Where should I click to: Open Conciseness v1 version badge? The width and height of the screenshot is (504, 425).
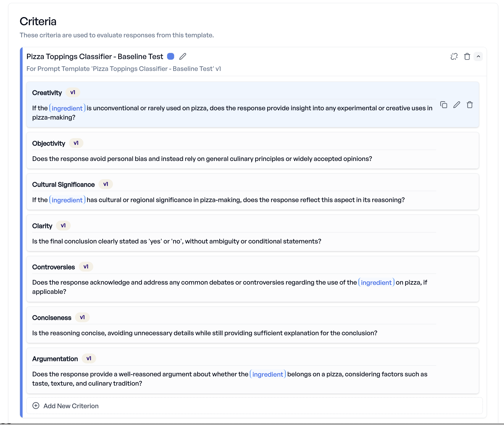[x=83, y=317]
